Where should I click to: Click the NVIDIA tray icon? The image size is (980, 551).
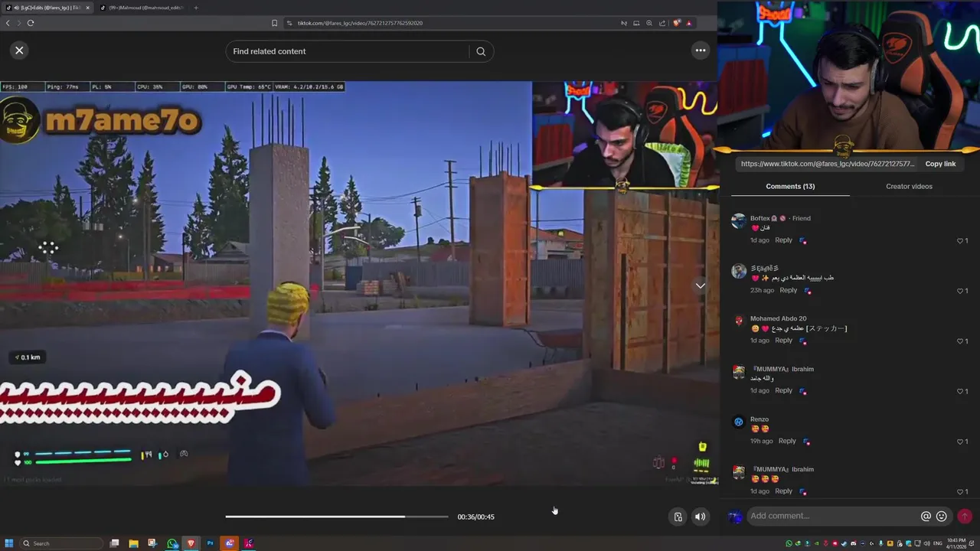point(816,543)
